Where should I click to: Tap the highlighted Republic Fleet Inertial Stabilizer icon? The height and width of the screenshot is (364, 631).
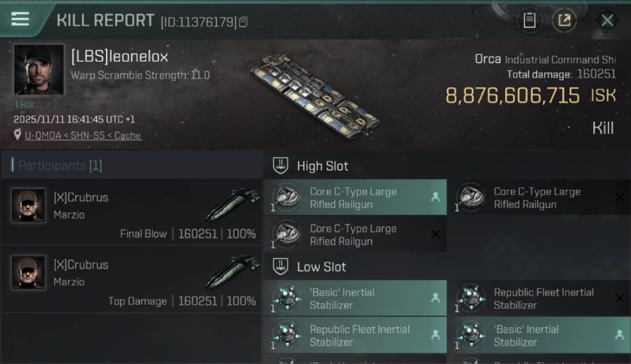tap(286, 335)
